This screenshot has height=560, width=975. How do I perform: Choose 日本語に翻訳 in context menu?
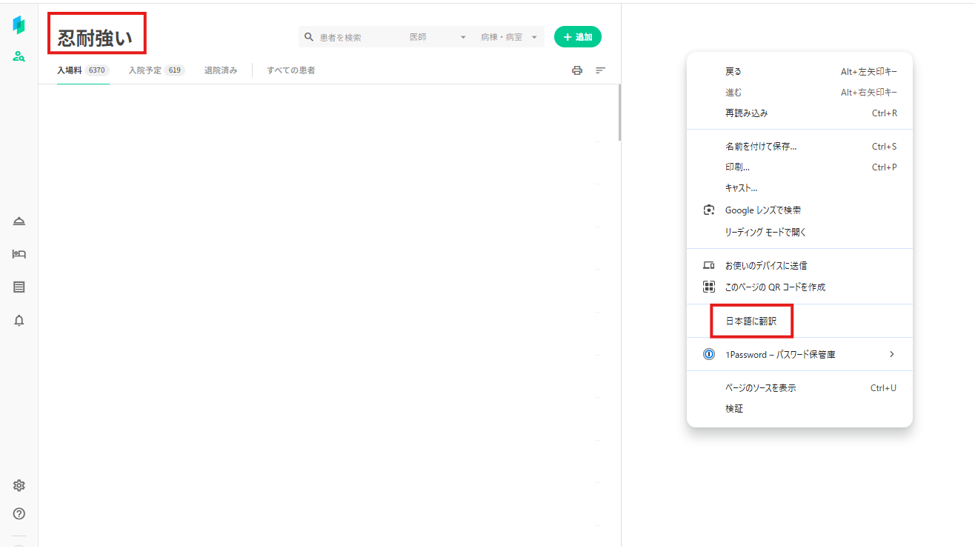[799, 321]
